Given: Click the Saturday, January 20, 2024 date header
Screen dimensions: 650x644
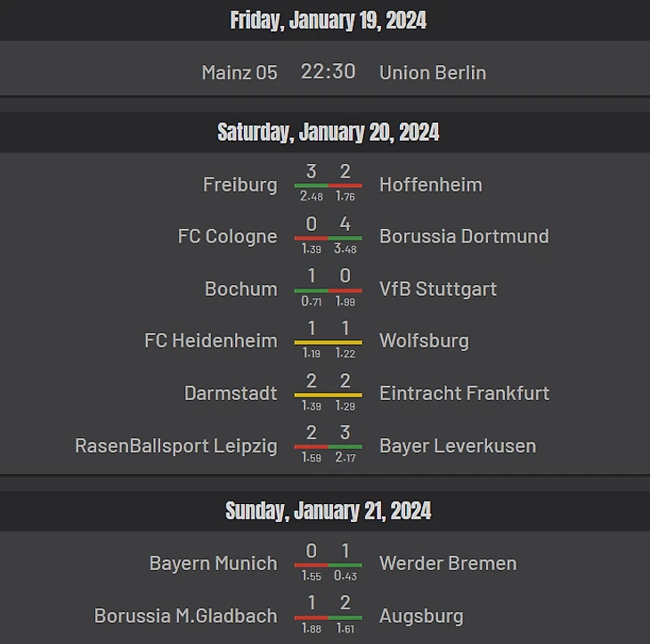Looking at the screenshot, I should point(328,133).
